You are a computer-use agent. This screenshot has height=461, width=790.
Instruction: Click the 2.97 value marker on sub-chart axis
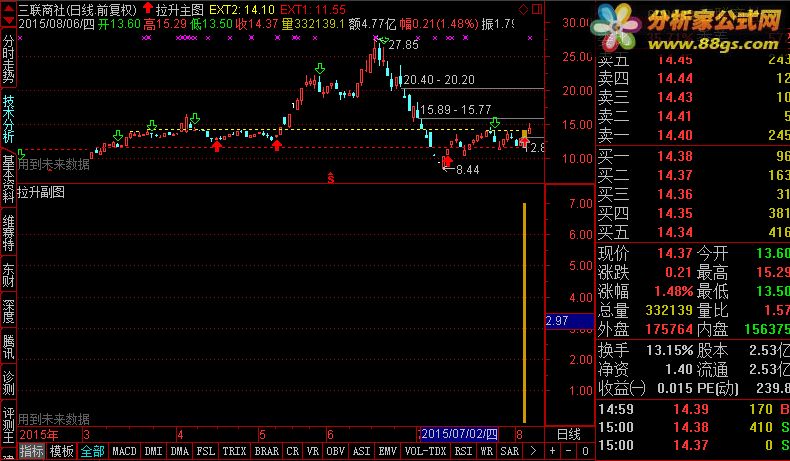570,321
